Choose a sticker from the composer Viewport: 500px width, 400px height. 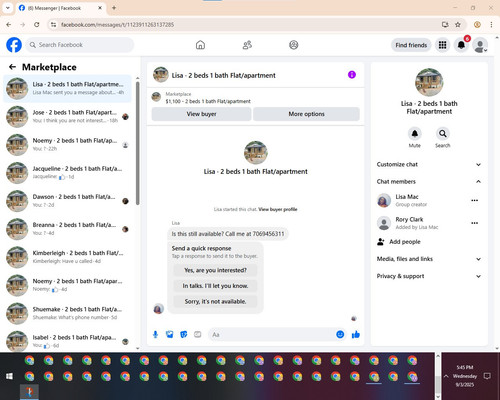coord(184,334)
